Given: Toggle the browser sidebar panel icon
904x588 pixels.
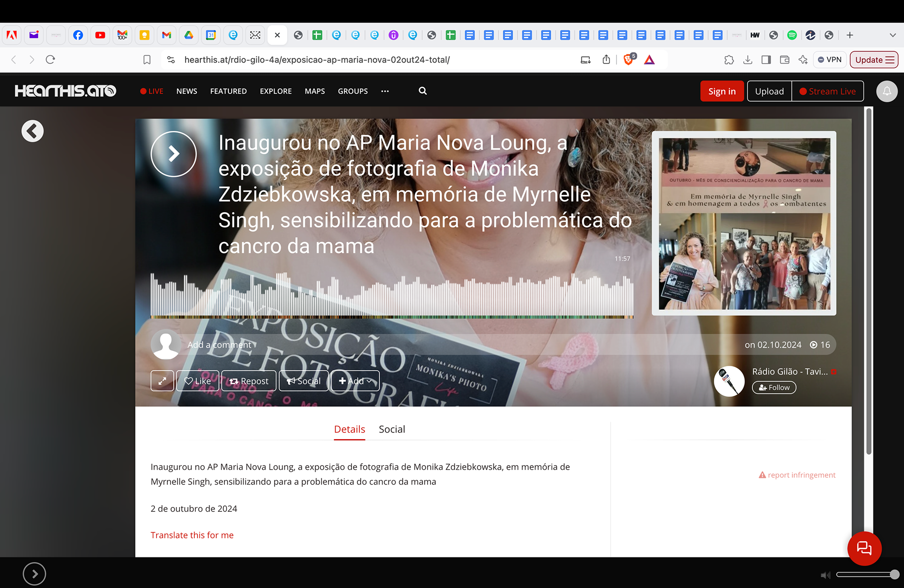Looking at the screenshot, I should (766, 60).
